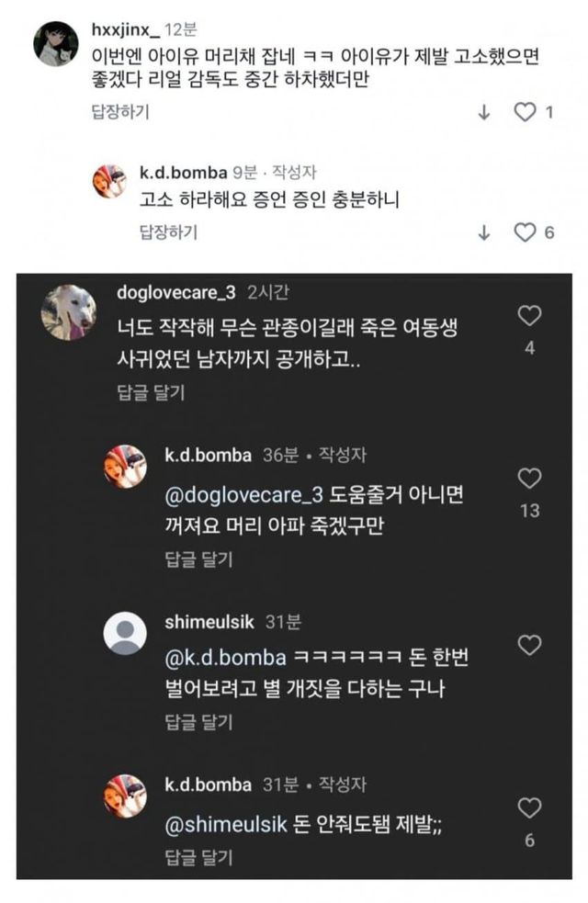Click 답글 달기 under doglovecare_3's comment

point(152,392)
